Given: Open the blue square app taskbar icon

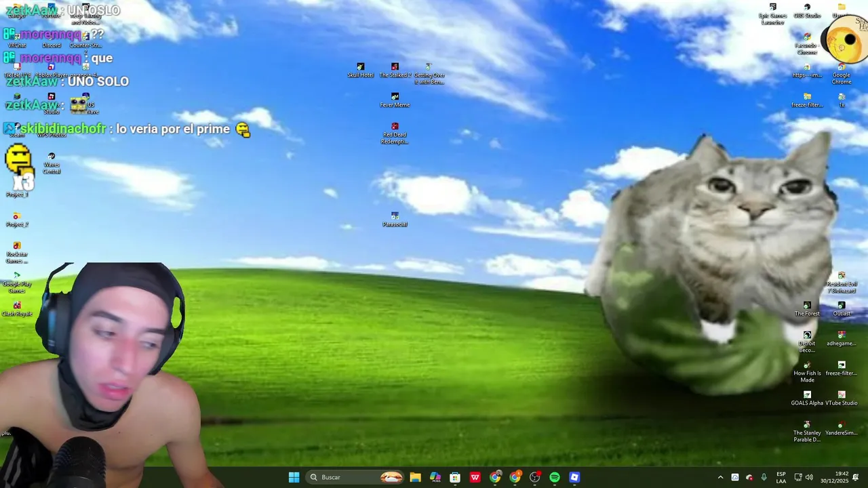Looking at the screenshot, I should (574, 477).
